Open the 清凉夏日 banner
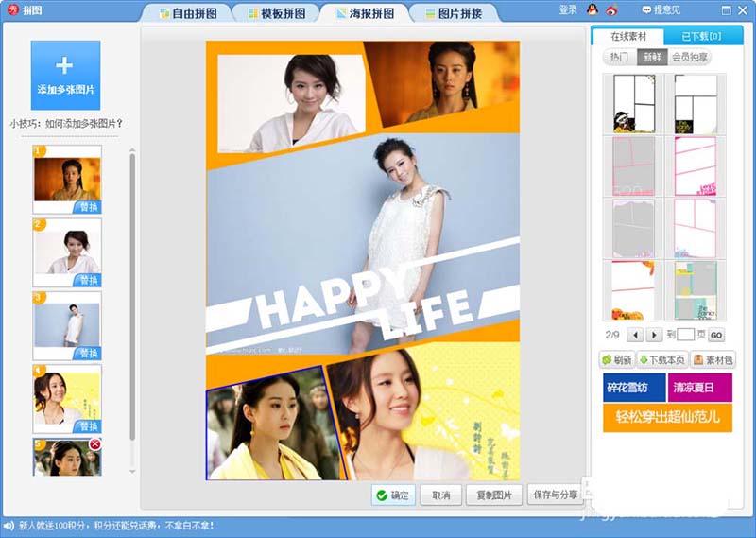The height and width of the screenshot is (538, 756). point(700,388)
